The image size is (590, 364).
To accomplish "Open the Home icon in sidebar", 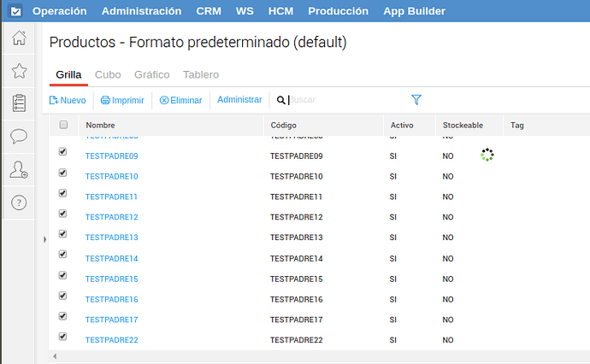I will coord(19,38).
